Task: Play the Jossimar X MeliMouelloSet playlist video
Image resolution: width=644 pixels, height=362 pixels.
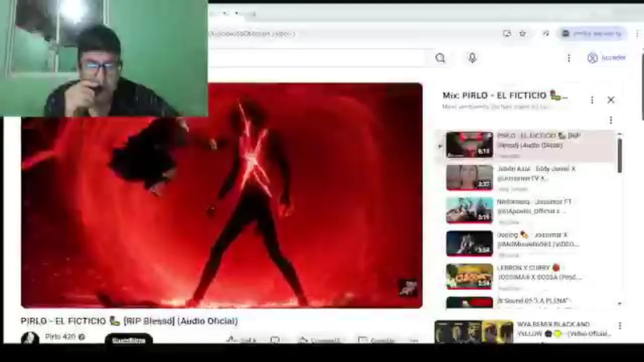Action: coord(529,244)
